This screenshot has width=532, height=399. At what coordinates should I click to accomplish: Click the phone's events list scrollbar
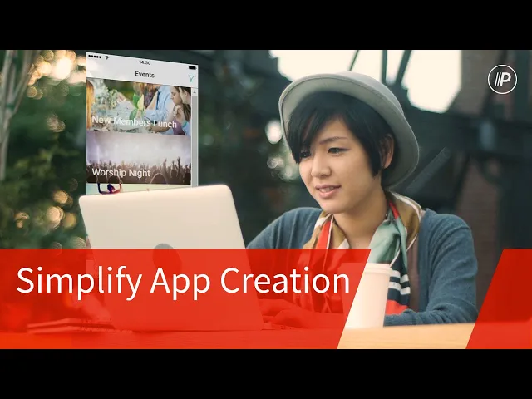tap(195, 137)
